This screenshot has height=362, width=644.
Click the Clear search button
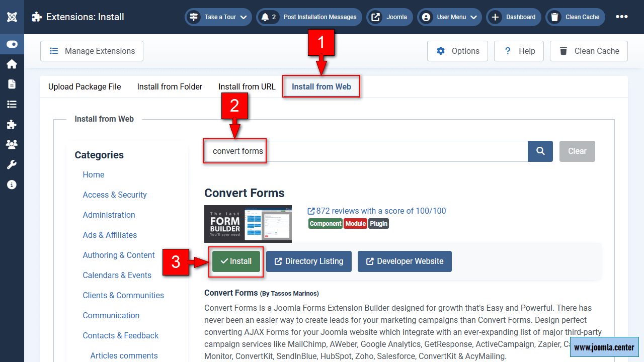(x=577, y=151)
